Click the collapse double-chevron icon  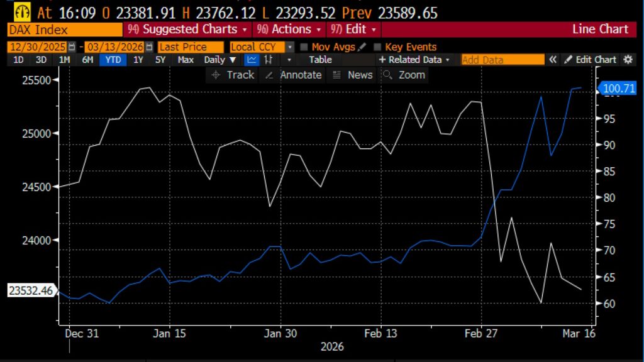[x=553, y=60]
